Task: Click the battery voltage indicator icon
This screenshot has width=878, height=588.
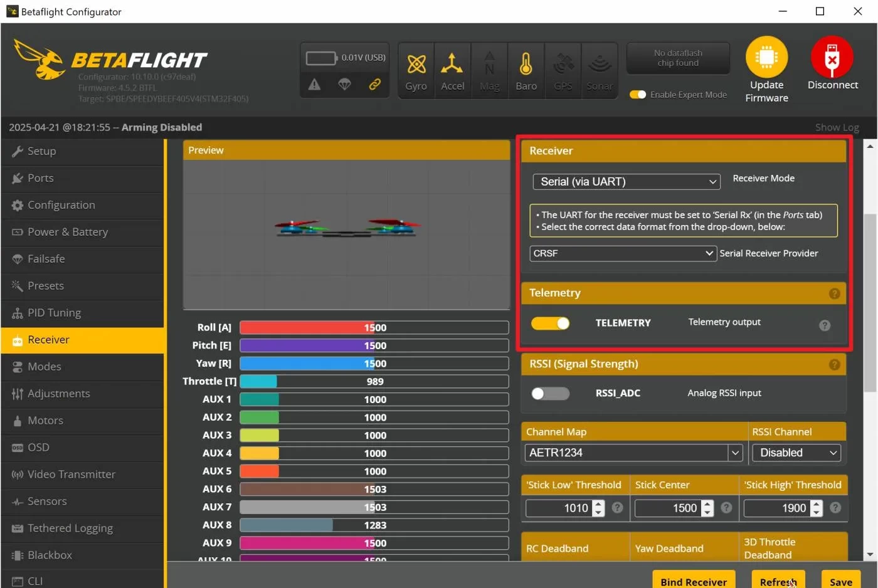Action: point(321,58)
